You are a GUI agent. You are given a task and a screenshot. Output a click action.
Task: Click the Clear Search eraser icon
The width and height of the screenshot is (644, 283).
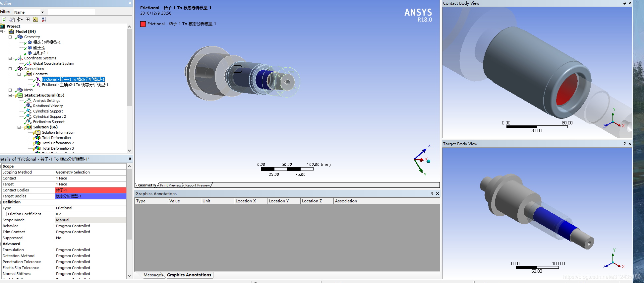tap(12, 20)
